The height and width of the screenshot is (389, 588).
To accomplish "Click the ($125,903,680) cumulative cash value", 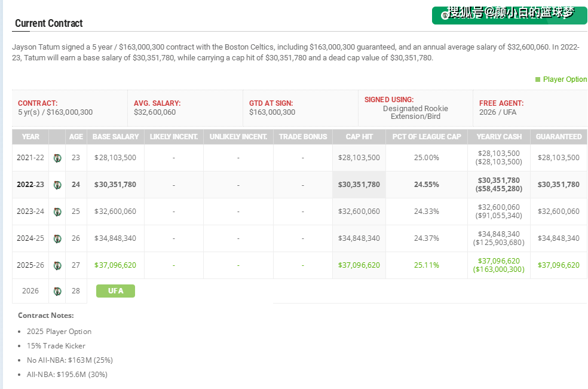I will tap(499, 243).
